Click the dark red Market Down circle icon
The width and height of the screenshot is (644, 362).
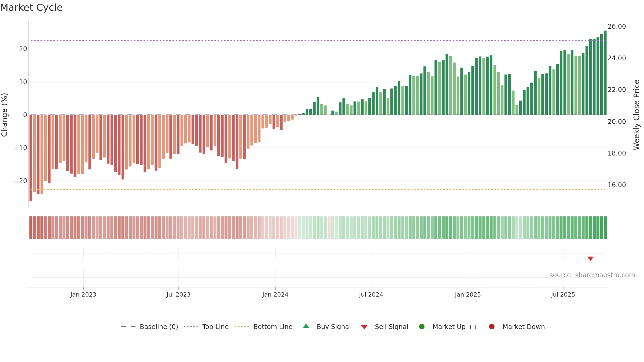[x=492, y=327]
